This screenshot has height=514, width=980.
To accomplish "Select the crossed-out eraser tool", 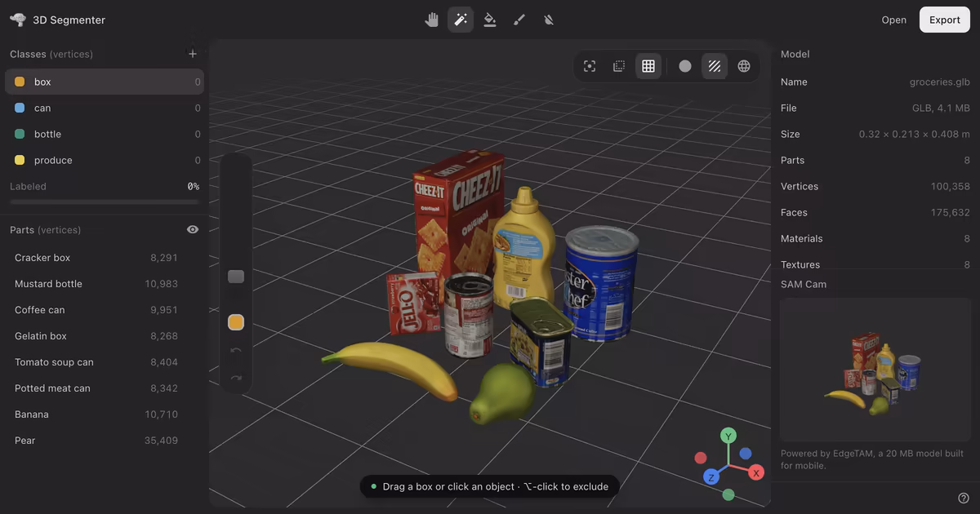I will coord(549,20).
